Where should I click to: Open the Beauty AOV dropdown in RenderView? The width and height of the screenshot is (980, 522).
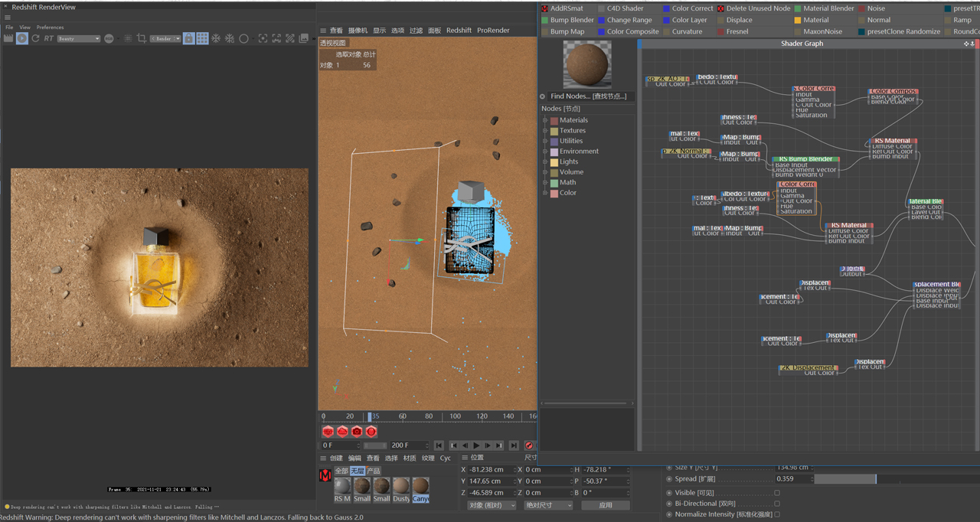coord(79,38)
